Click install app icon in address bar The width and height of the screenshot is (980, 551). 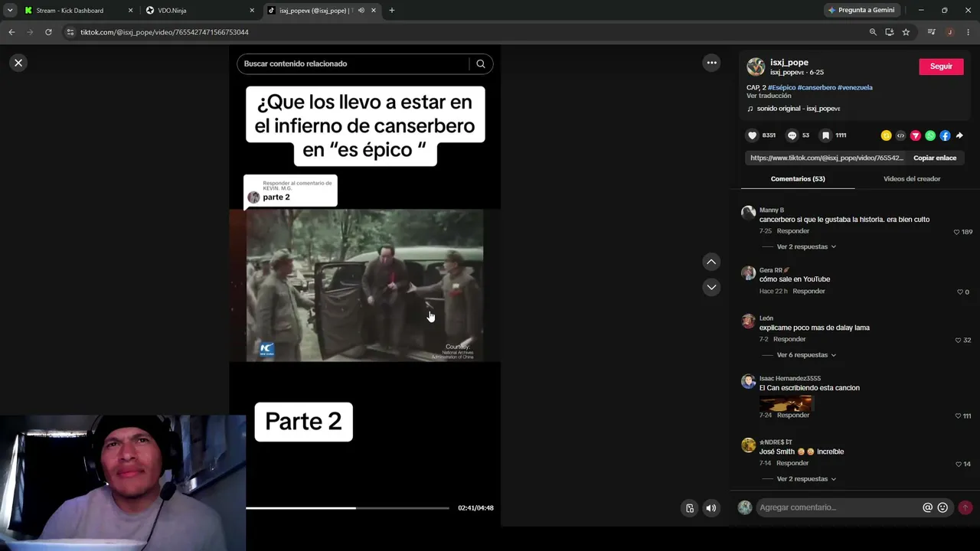889,32
